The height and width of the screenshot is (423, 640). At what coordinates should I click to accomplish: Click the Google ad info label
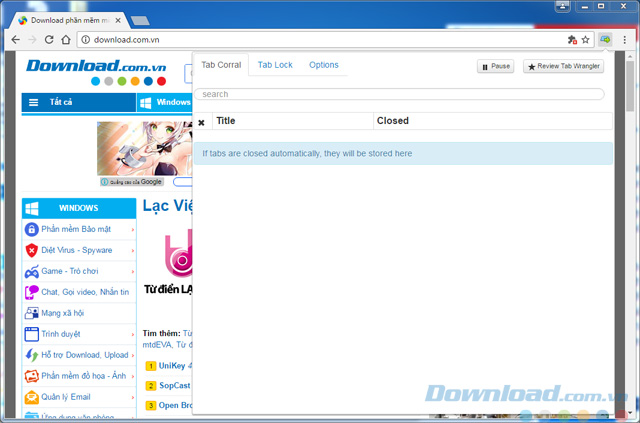point(132,182)
